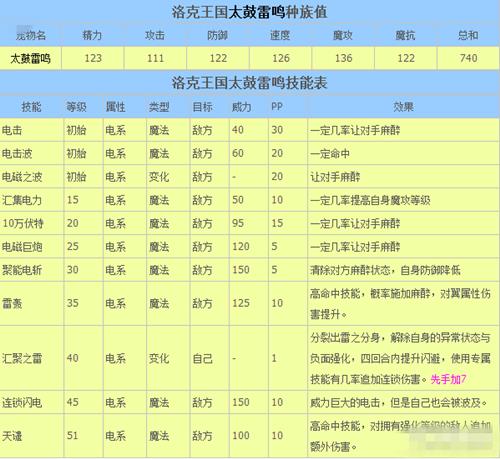This screenshot has width=500, height=459.
Task: Select the 太鼓雷鸣 pet name cell
Action: (x=30, y=59)
